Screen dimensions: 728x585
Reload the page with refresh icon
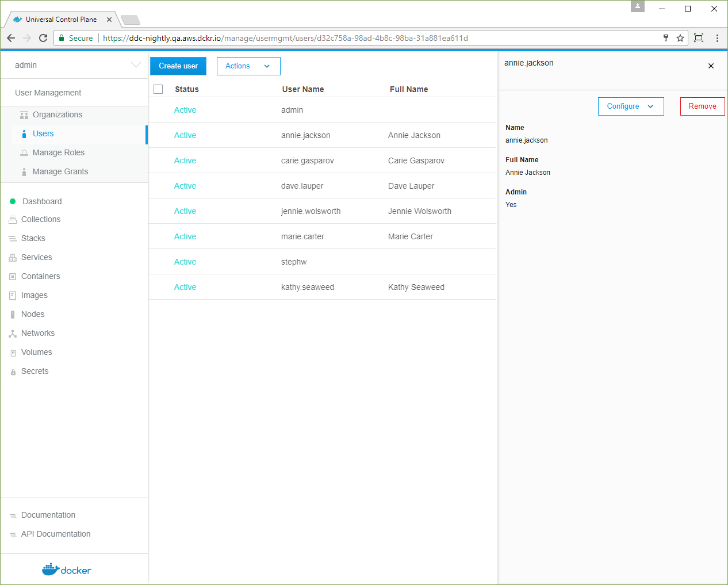pos(43,38)
